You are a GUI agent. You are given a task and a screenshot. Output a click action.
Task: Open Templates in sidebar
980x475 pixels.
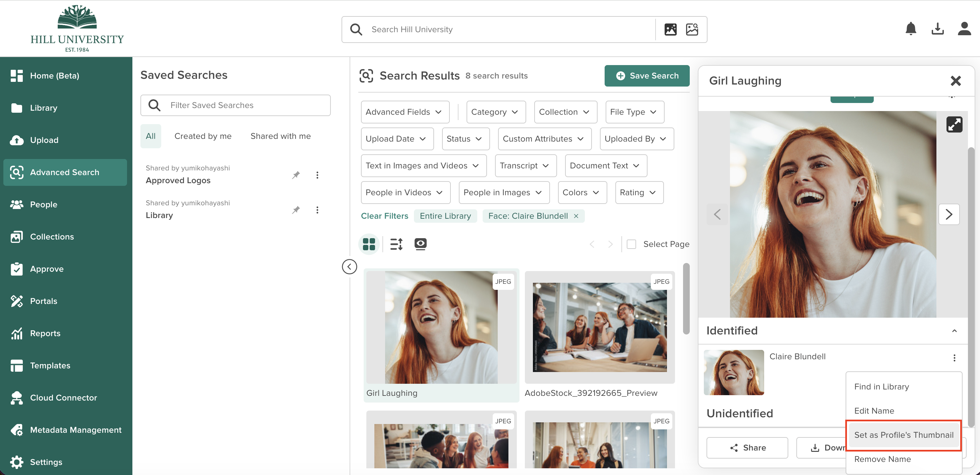pos(65,365)
